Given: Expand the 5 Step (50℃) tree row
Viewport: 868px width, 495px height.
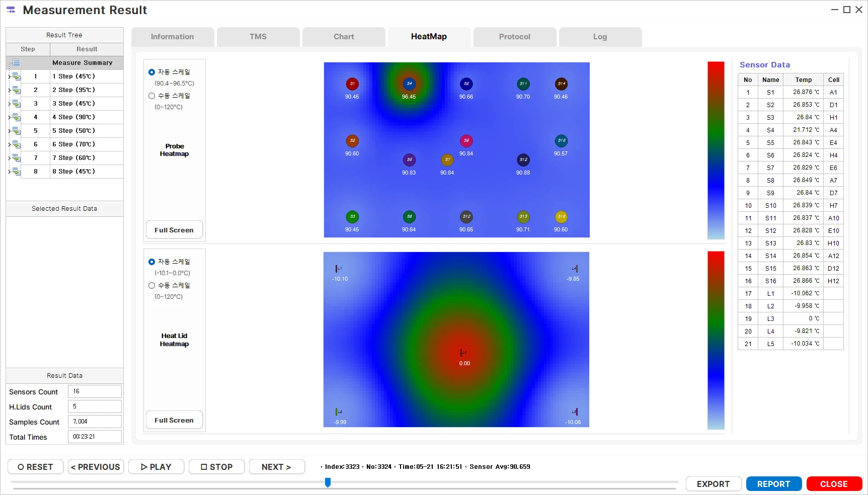Looking at the screenshot, I should point(9,131).
